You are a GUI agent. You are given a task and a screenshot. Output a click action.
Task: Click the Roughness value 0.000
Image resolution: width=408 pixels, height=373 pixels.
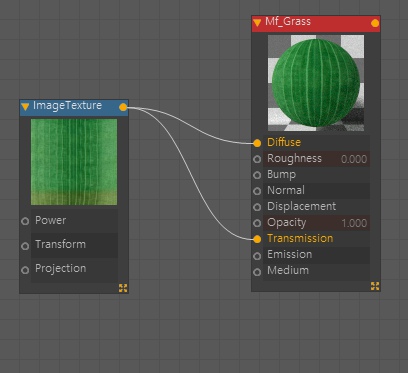[354, 159]
